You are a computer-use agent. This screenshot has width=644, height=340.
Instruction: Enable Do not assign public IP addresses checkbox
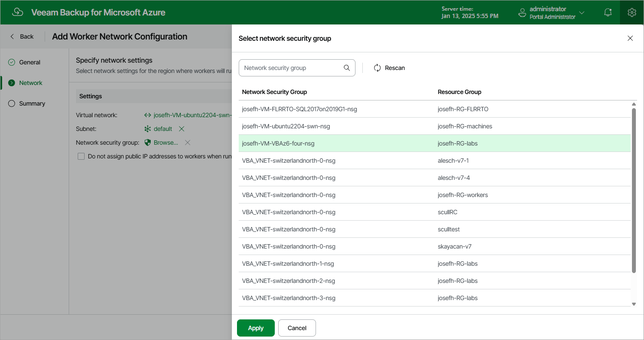(x=81, y=156)
